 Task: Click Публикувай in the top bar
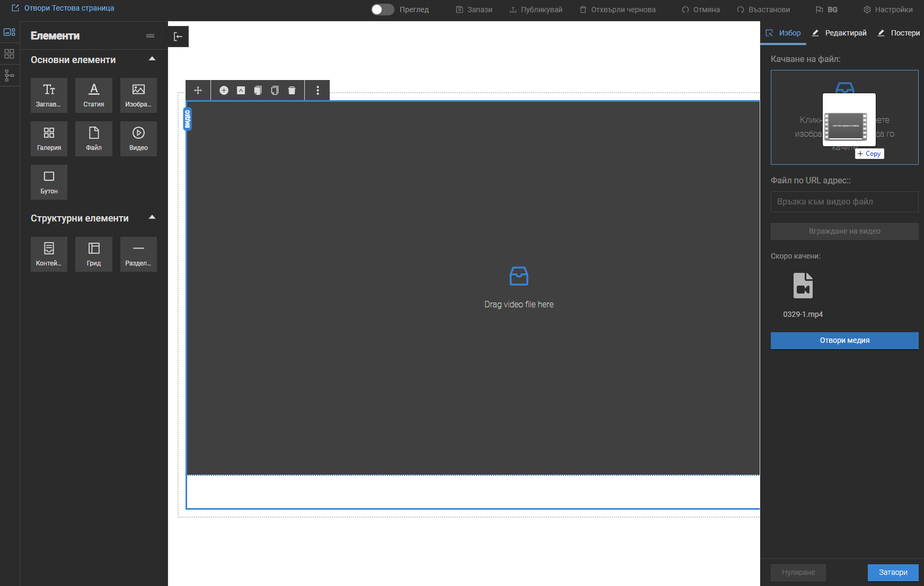coord(536,10)
